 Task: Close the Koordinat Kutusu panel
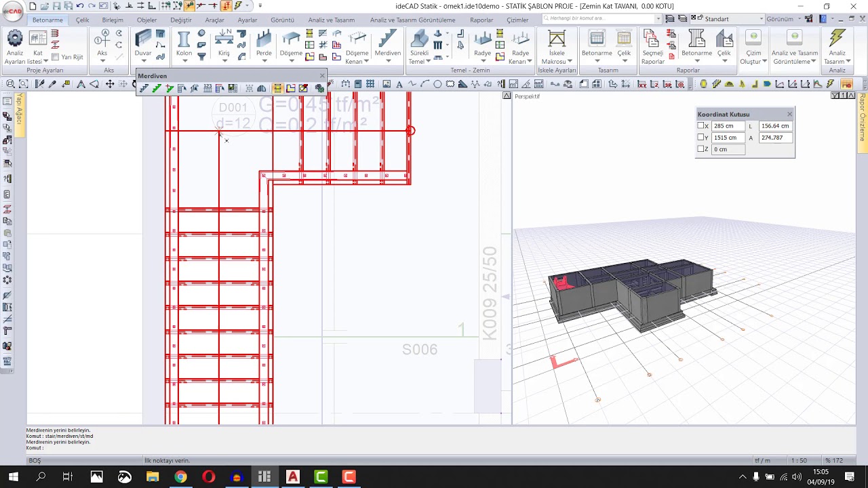coord(789,115)
